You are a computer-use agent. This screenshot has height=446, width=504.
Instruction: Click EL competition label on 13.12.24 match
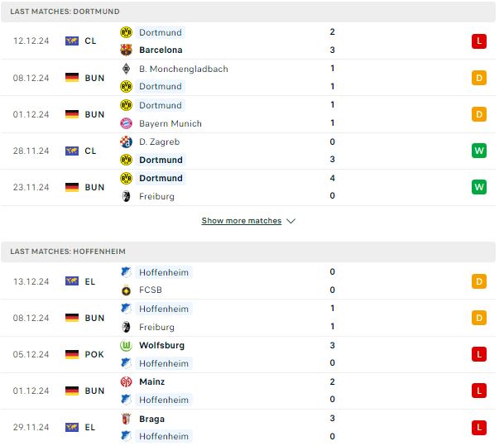point(90,282)
